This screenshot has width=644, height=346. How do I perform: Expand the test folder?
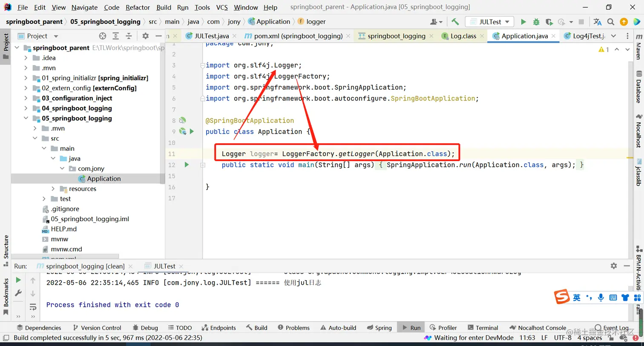[44, 199]
